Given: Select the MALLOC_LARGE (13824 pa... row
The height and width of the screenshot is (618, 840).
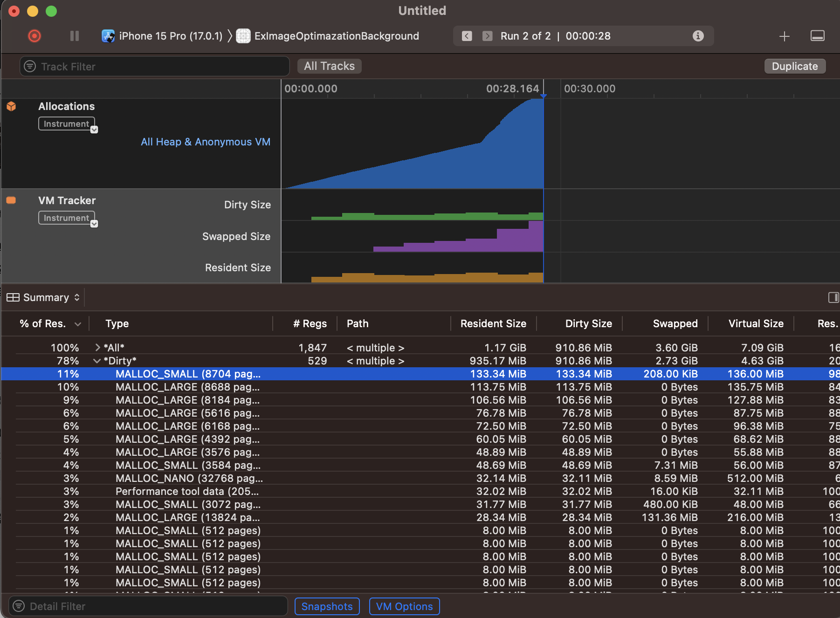Looking at the screenshot, I should coord(420,517).
